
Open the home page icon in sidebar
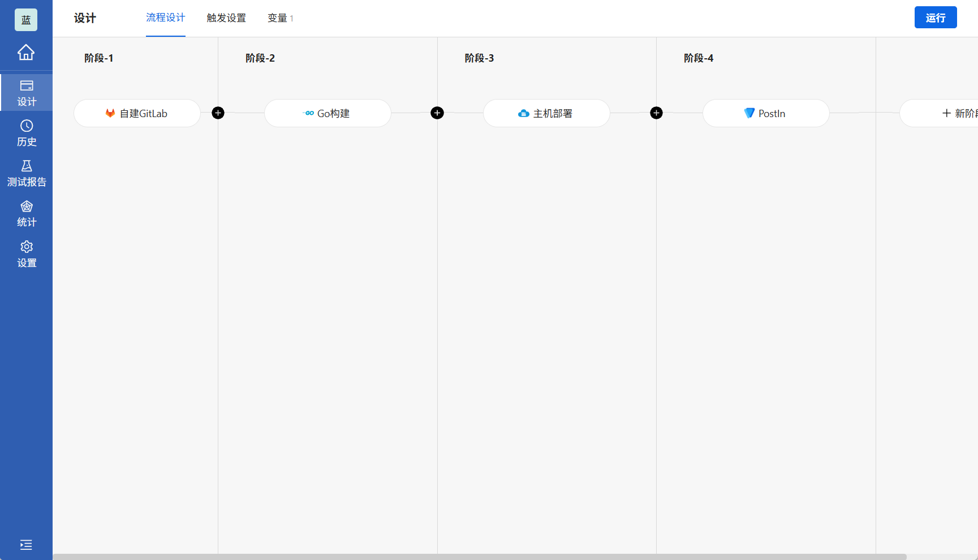26,52
